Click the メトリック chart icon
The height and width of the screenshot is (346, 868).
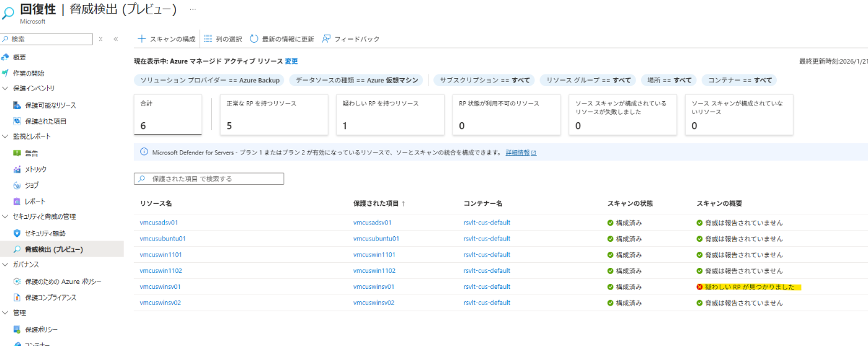pos(17,169)
